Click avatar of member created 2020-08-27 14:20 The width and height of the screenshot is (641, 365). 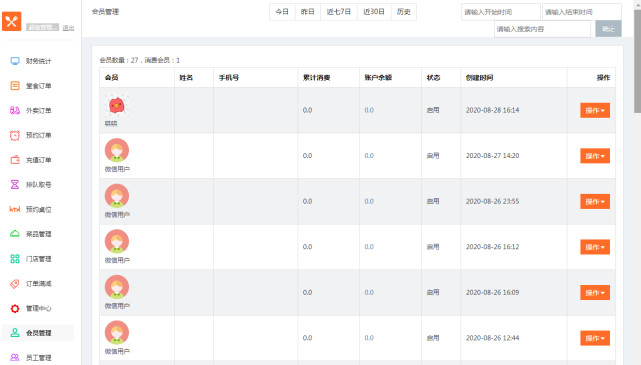(x=117, y=150)
